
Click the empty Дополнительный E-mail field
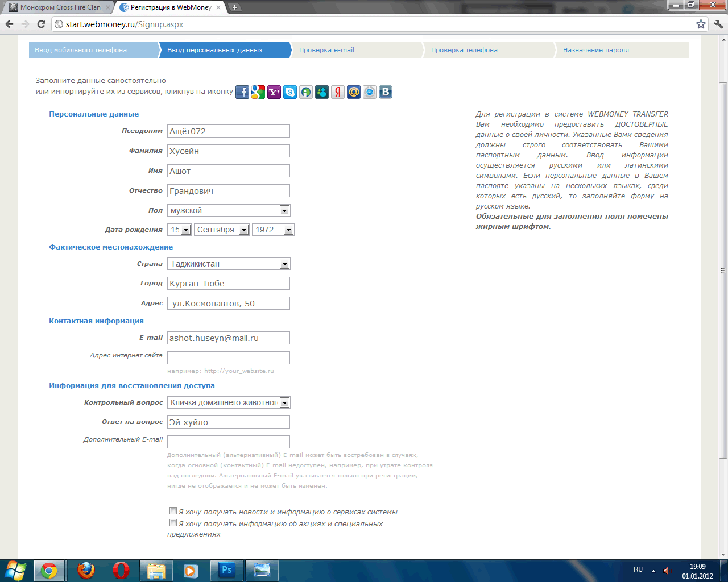(229, 442)
